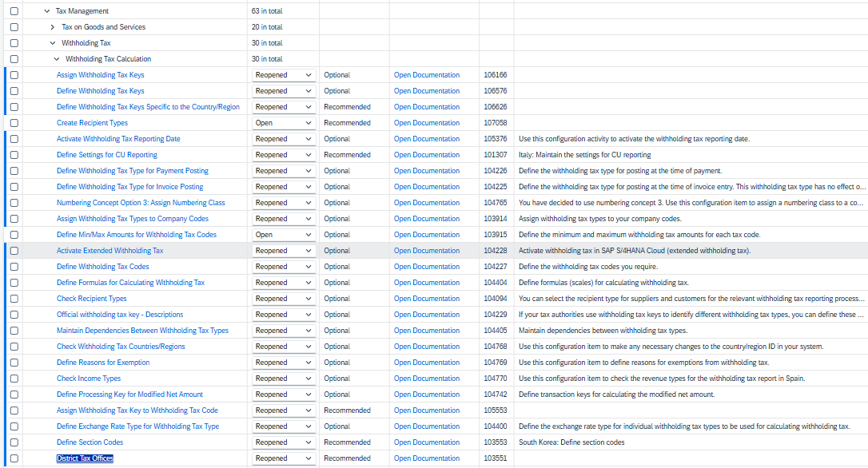Open Documentation for Assign Withholding Tax Keys
The image size is (868, 468).
pyautogui.click(x=427, y=75)
